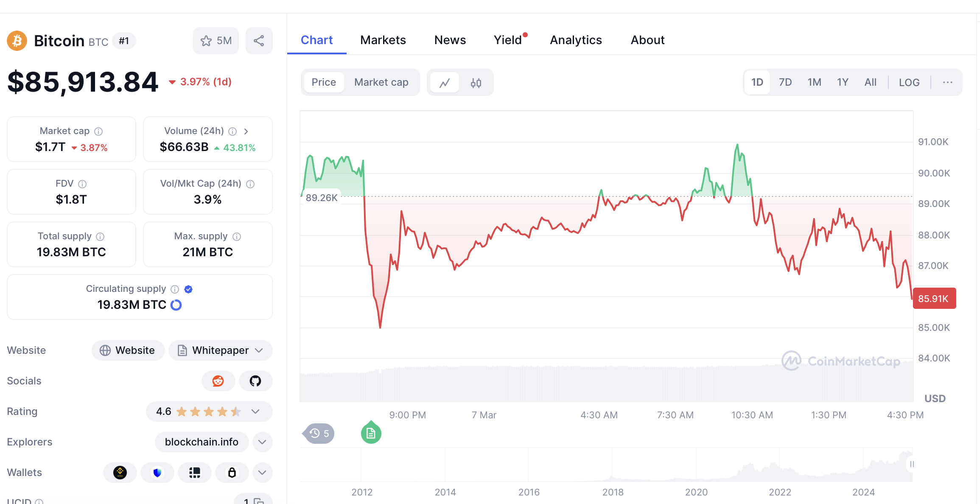980x504 pixels.
Task: Click the range slider handle on history chart
Action: tap(912, 464)
